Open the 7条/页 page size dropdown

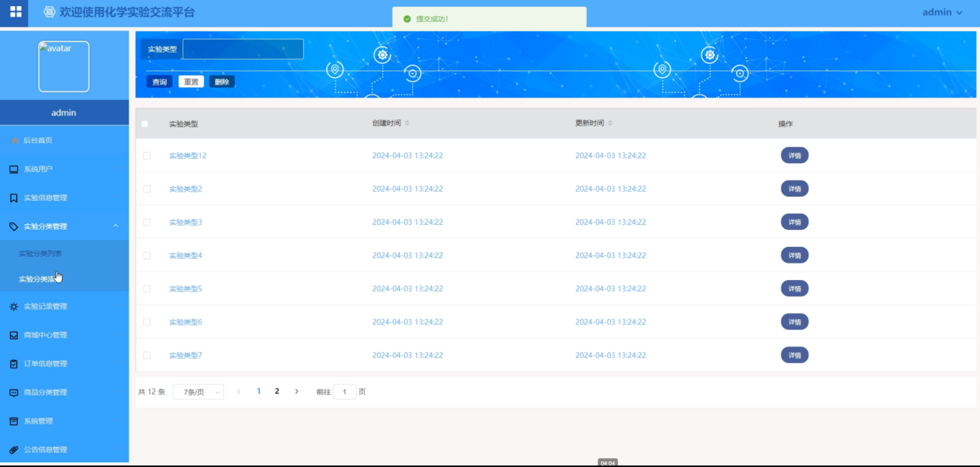(198, 392)
